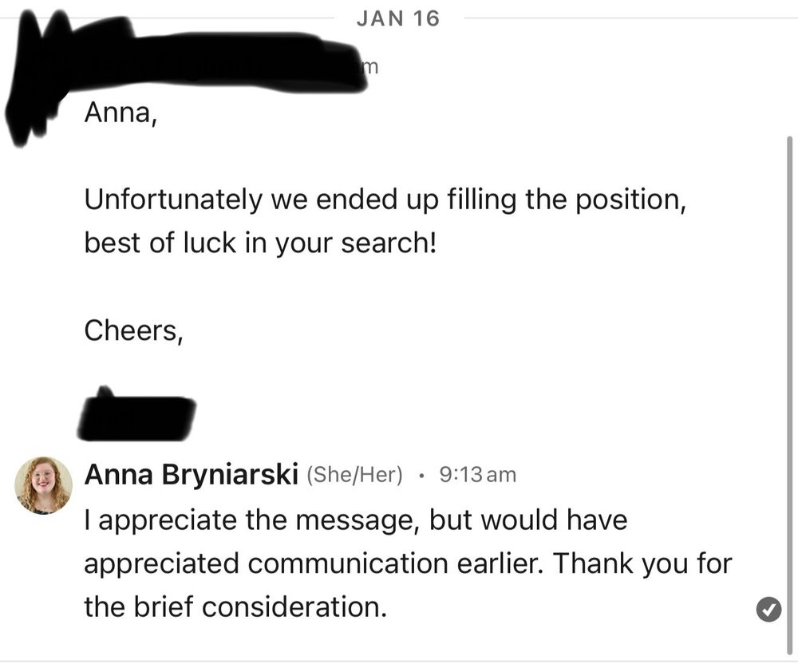Click the JAN 16 date separator
This screenshot has height=672, width=798.
(x=398, y=19)
